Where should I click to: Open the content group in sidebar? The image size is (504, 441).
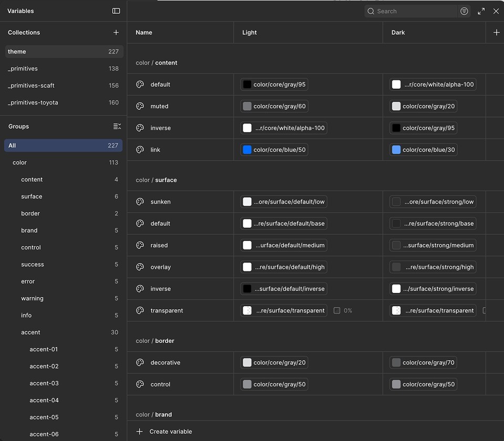pyautogui.click(x=64, y=180)
